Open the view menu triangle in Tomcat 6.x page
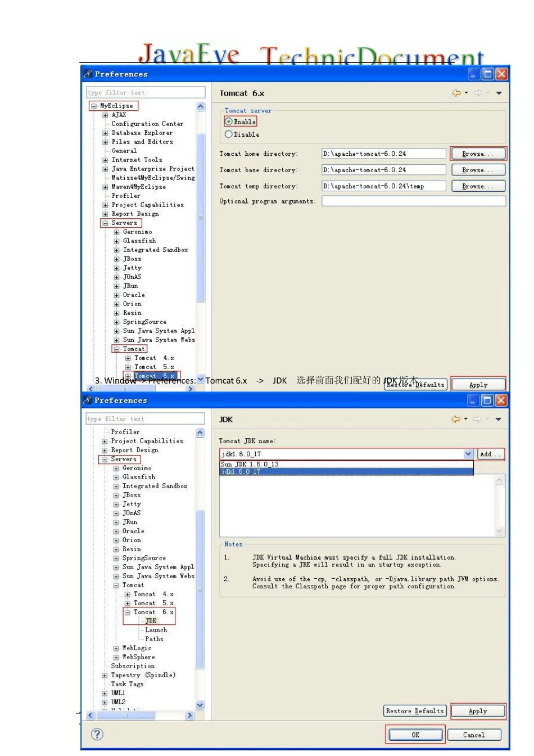 point(499,93)
